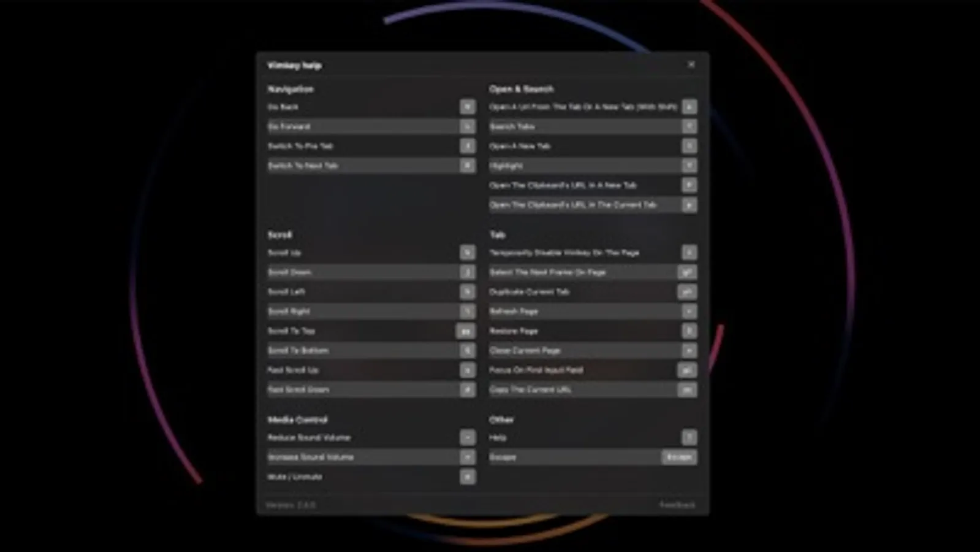Image resolution: width=980 pixels, height=552 pixels.
Task: Click the key badge for Duplicate Current Tab
Action: click(686, 292)
